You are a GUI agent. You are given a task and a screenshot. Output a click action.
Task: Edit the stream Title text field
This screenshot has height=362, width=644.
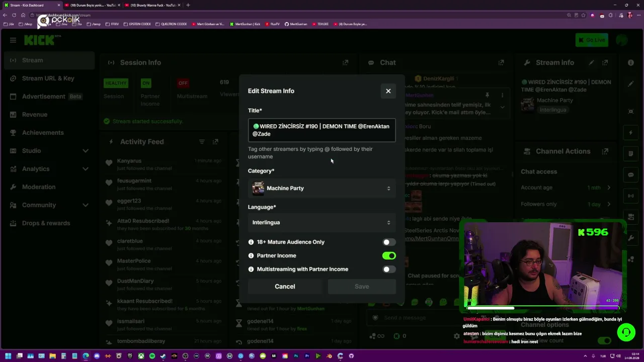321,130
